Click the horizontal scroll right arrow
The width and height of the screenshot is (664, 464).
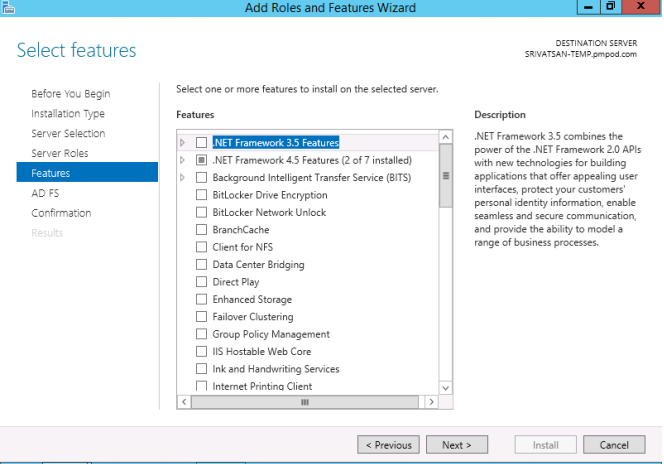431,402
